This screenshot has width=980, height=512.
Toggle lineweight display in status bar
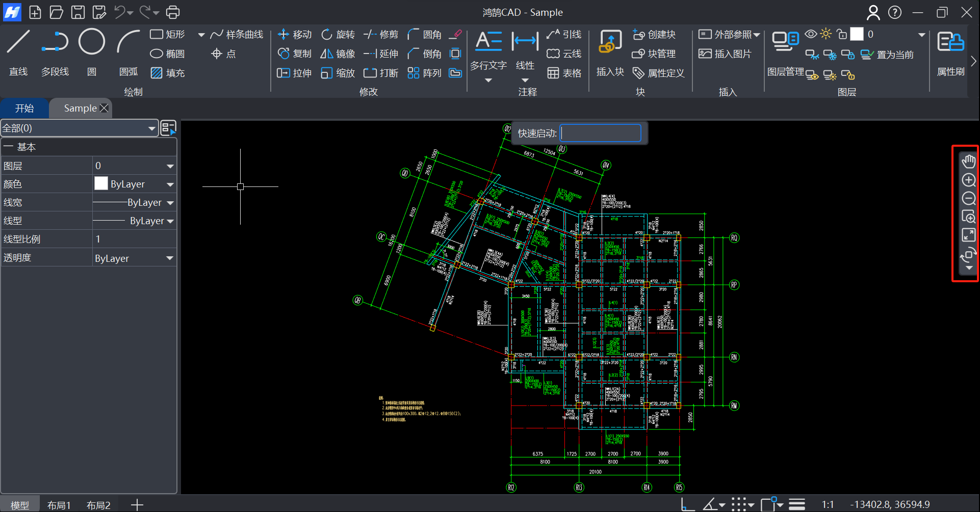797,504
